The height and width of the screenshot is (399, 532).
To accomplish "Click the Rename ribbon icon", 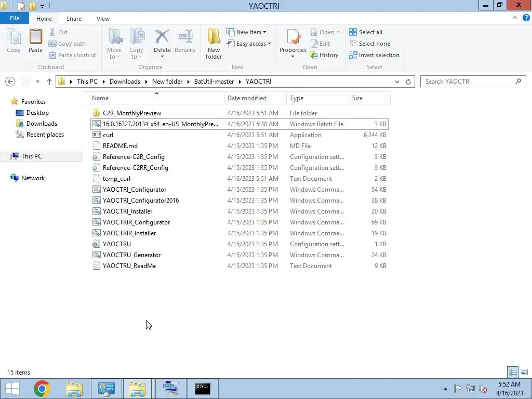I will (185, 41).
